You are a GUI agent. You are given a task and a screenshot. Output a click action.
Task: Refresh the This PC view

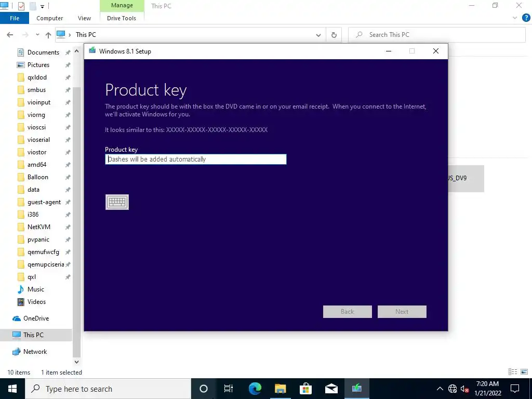click(x=334, y=35)
